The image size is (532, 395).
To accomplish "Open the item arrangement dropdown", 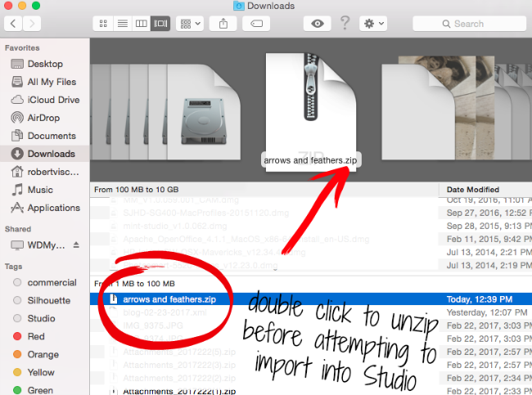I will click(190, 24).
